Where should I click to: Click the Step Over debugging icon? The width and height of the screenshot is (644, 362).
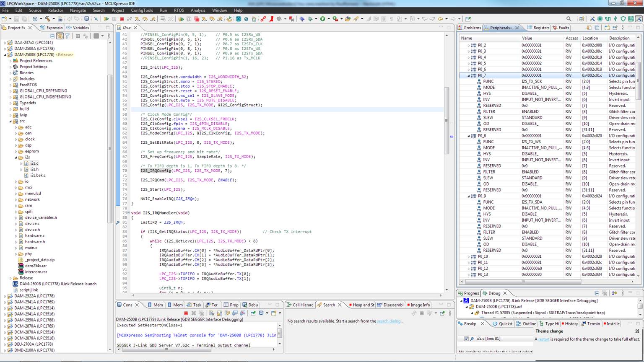(144, 18)
